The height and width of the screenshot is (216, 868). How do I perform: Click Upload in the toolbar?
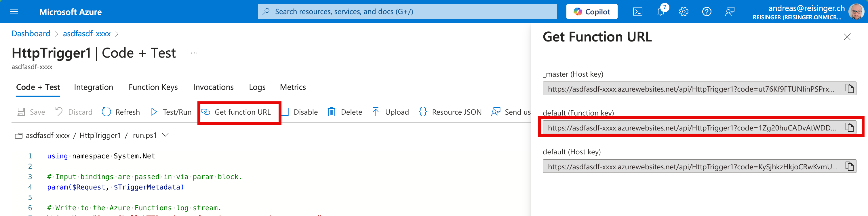coord(390,112)
